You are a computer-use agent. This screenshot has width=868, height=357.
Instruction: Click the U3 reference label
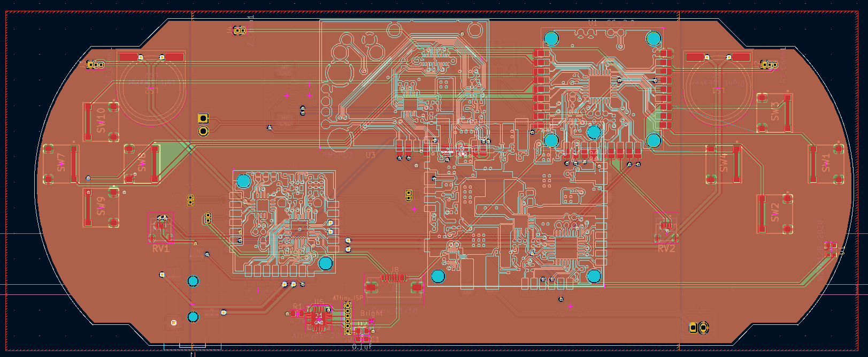coord(371,155)
